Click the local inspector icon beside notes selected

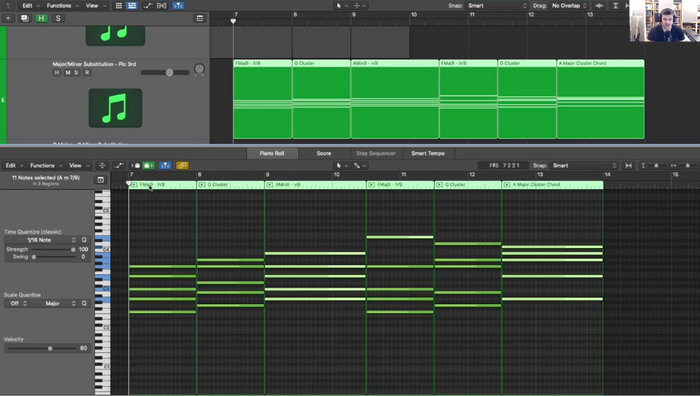pyautogui.click(x=100, y=179)
